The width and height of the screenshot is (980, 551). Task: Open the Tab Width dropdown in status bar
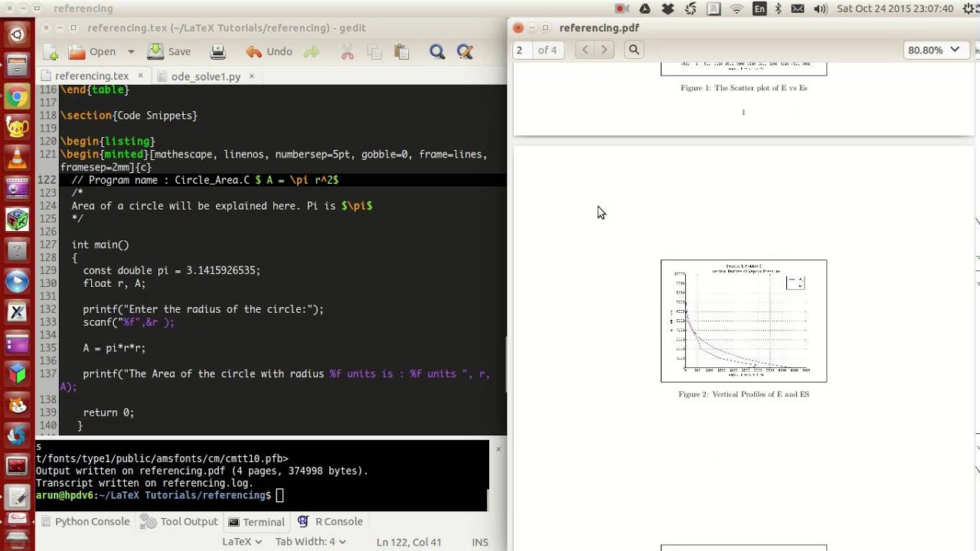310,541
